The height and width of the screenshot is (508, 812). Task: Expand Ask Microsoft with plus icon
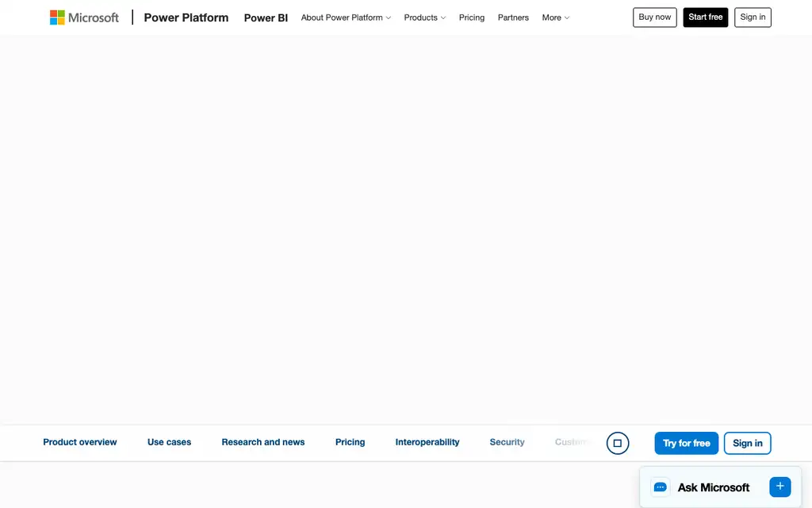tap(780, 487)
